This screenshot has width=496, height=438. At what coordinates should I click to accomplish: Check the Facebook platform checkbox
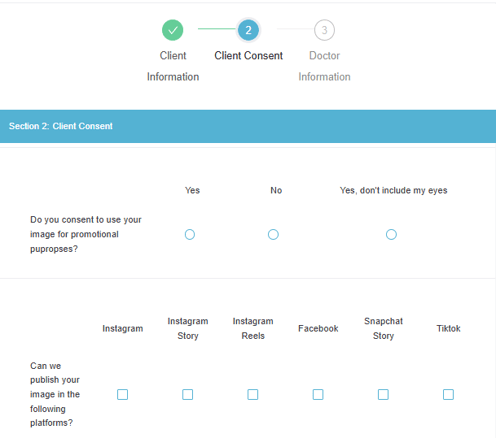point(318,394)
